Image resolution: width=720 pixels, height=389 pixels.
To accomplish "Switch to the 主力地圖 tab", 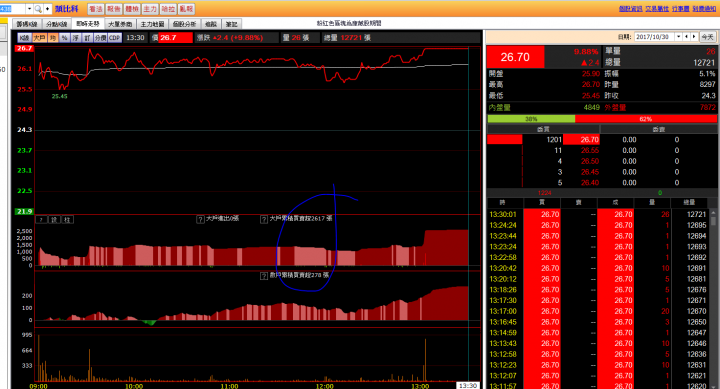I will [x=152, y=24].
